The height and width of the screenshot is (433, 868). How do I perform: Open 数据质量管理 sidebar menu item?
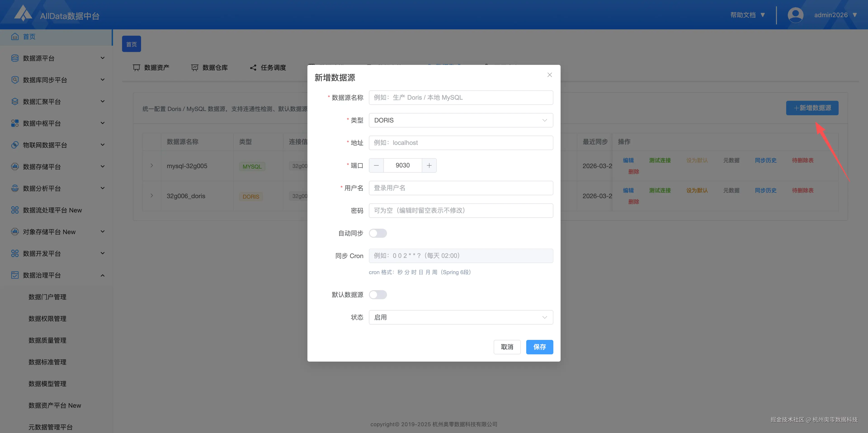click(x=47, y=340)
